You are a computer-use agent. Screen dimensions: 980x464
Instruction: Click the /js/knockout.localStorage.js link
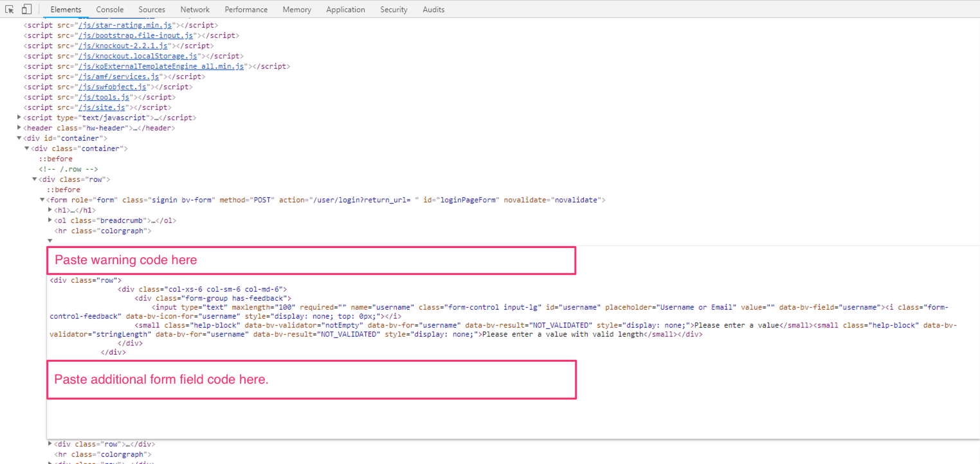(x=138, y=56)
